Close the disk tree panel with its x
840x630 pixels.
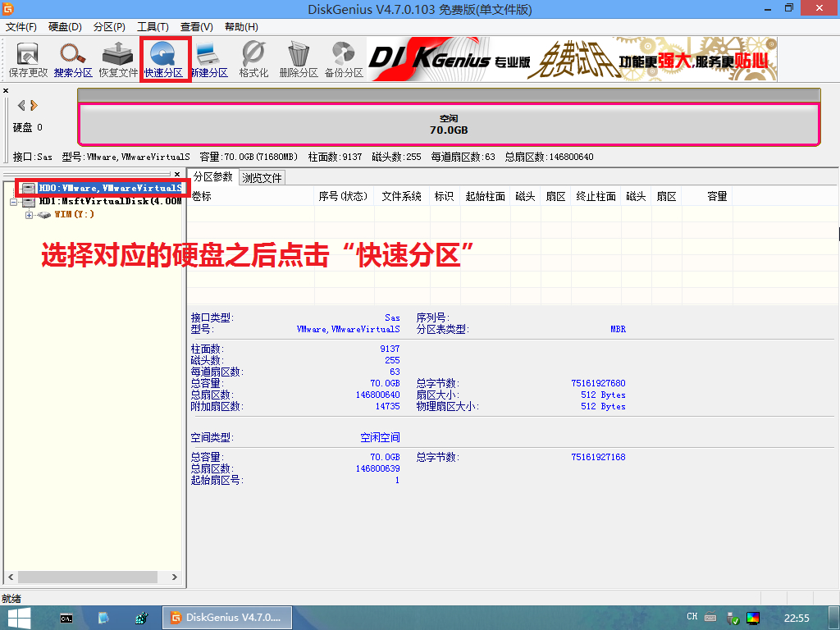tap(177, 174)
